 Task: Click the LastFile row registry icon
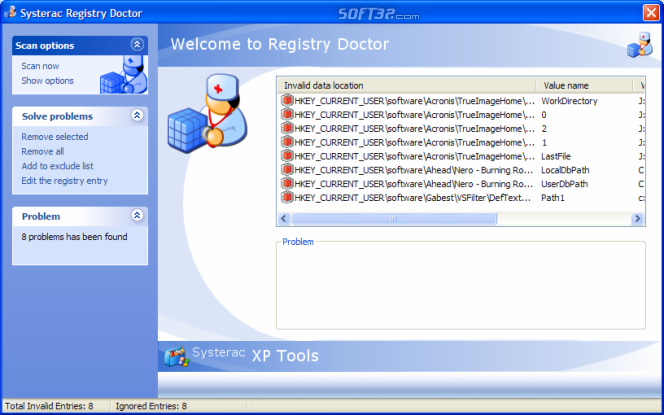pos(287,156)
